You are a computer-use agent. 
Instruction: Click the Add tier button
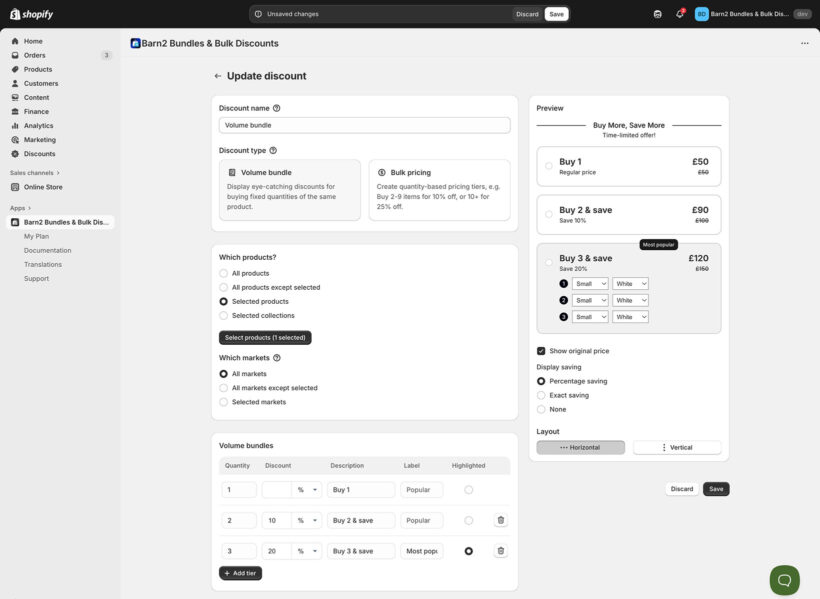pyautogui.click(x=242, y=572)
